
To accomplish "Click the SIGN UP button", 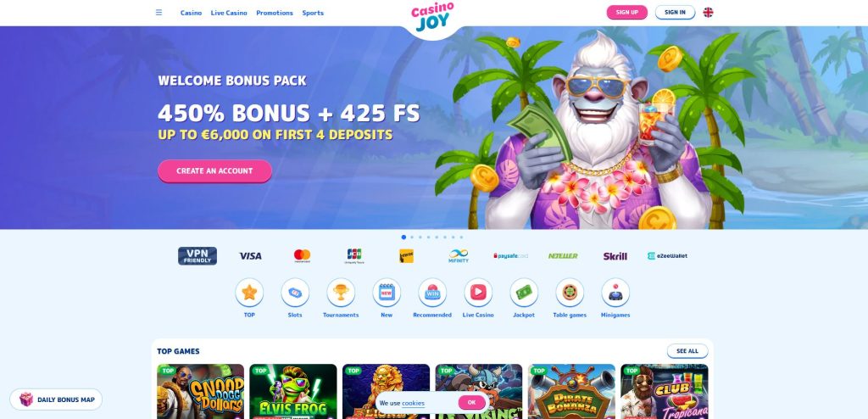I will point(626,12).
